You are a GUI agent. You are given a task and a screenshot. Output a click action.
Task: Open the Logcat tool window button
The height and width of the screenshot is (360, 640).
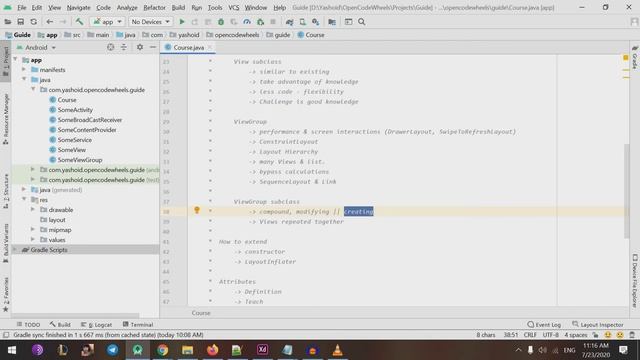coord(97,324)
